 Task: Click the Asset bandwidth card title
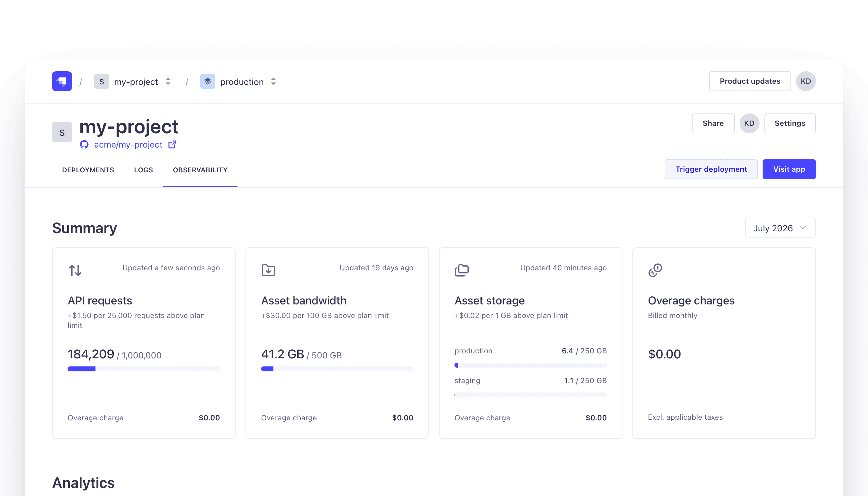click(x=303, y=300)
